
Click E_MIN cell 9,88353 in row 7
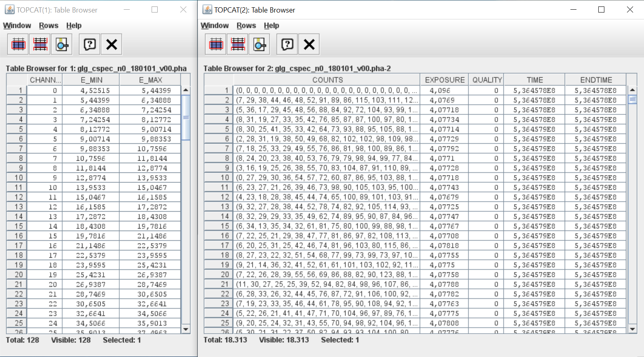tap(91, 149)
